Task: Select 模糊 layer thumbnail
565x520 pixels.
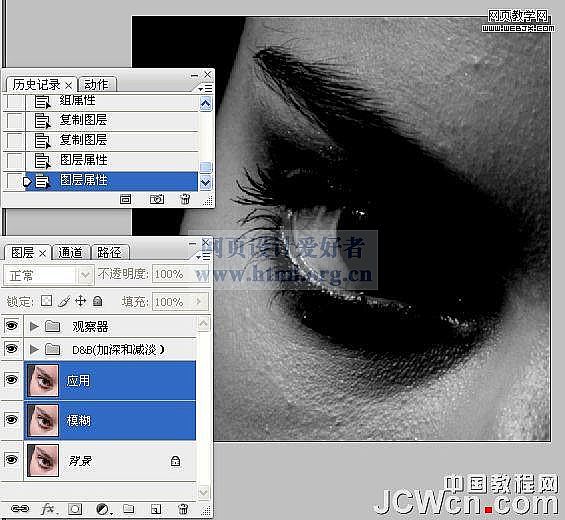Action: tap(43, 420)
